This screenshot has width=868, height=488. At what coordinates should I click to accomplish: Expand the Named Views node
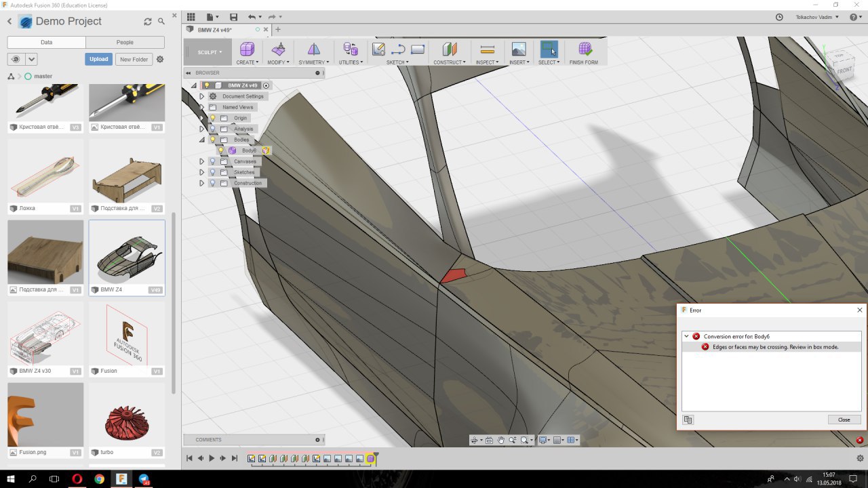pyautogui.click(x=201, y=107)
